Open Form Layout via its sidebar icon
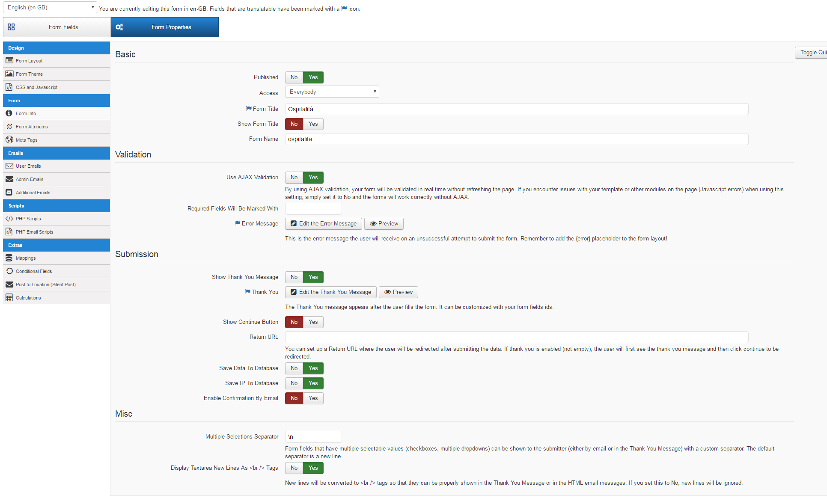This screenshot has width=827, height=504. (x=9, y=61)
